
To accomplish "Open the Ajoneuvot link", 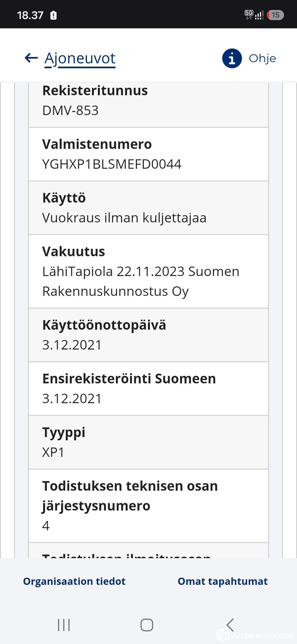I will (80, 58).
